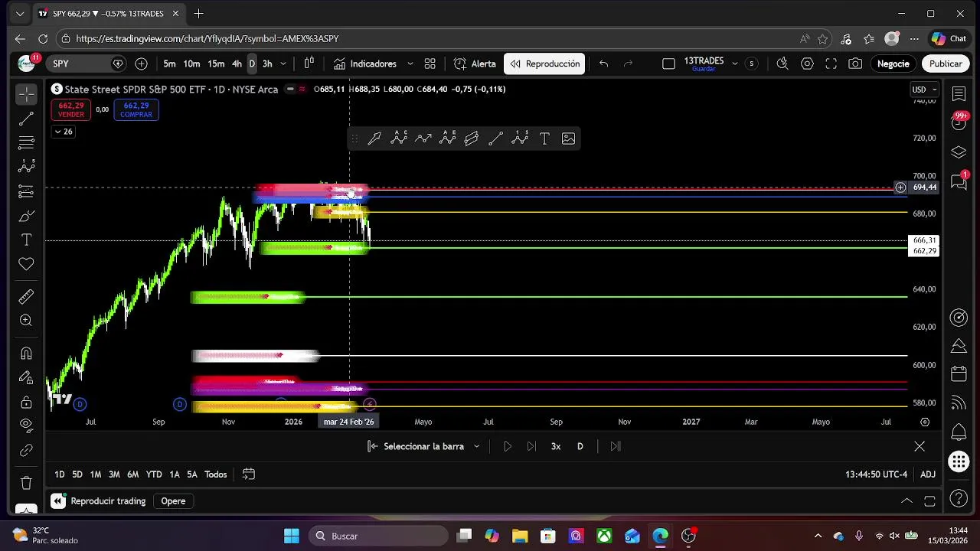Screen dimensions: 980x551
Task: Expand the timeframe list chevron
Action: click(283, 64)
